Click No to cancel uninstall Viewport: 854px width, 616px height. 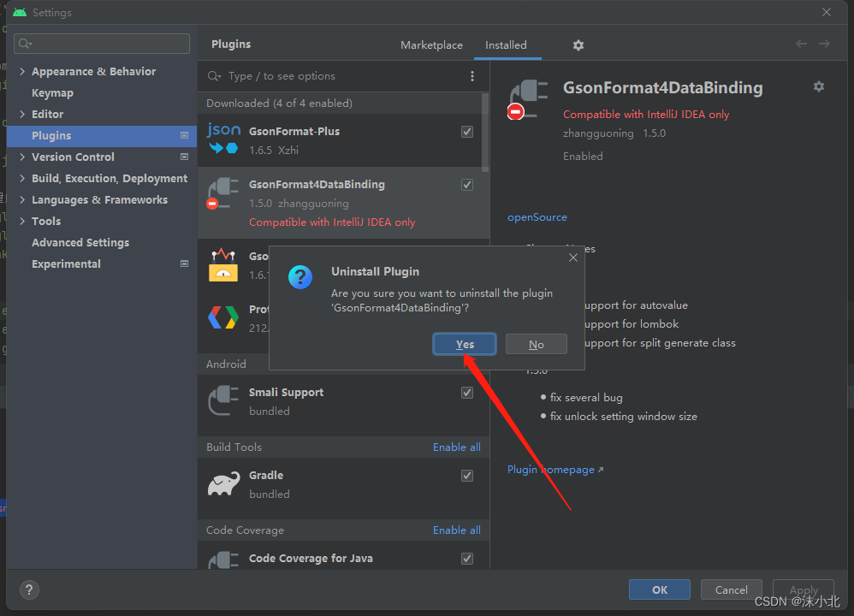536,344
